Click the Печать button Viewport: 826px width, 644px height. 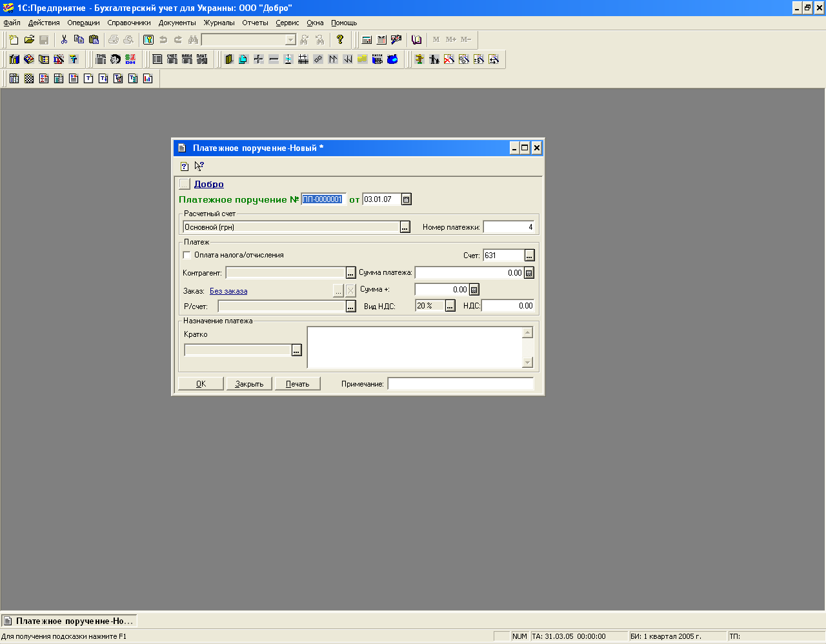(297, 384)
